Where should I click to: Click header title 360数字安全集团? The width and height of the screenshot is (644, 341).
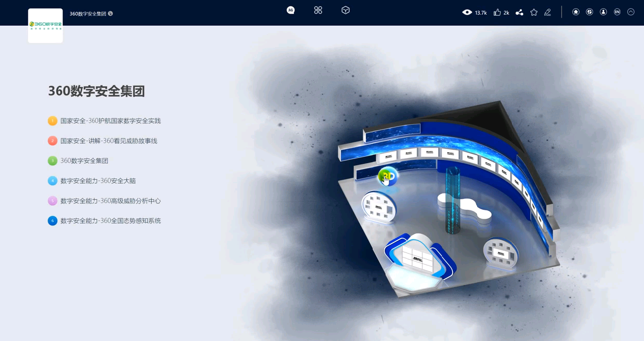(88, 14)
